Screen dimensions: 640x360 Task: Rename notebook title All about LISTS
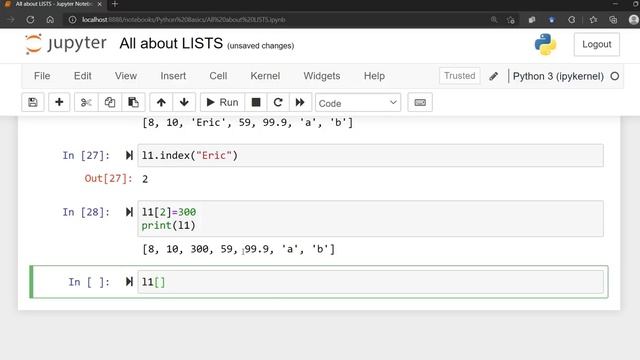click(x=171, y=43)
